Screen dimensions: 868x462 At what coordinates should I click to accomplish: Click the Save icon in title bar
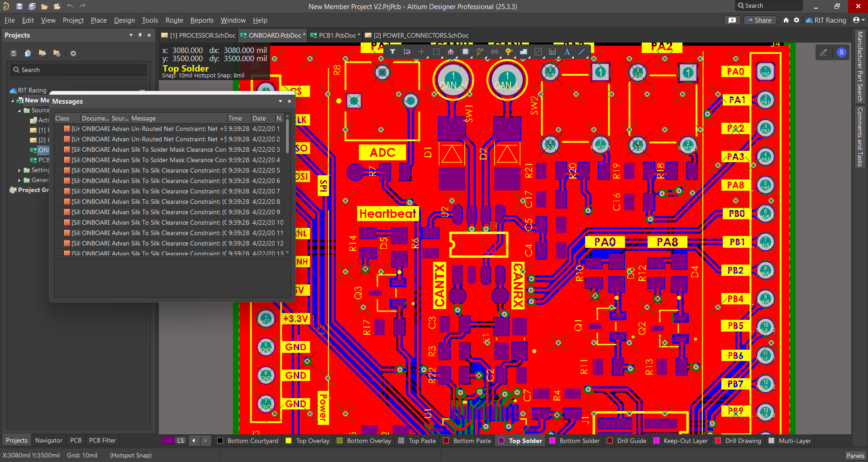pyautogui.click(x=19, y=6)
